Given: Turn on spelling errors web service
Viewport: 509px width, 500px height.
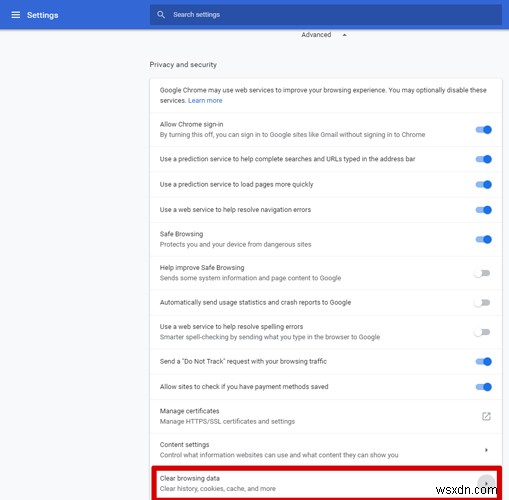Looking at the screenshot, I should pos(482,332).
